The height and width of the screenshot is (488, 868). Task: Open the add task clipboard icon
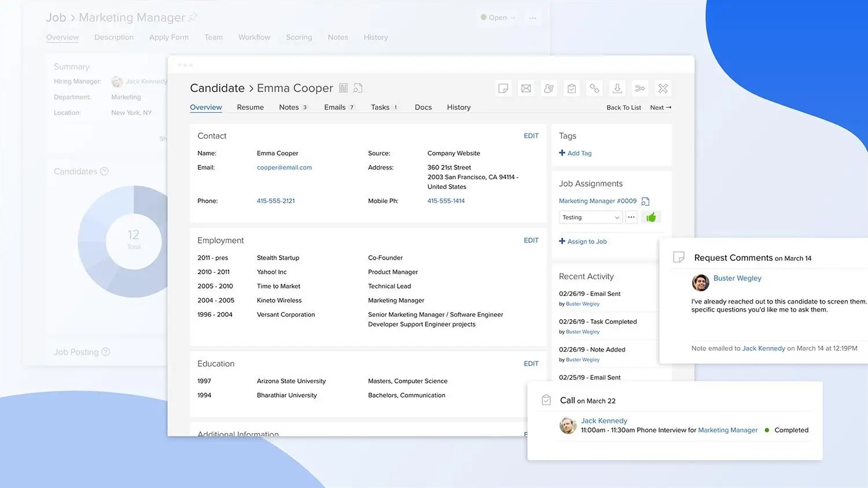(572, 88)
